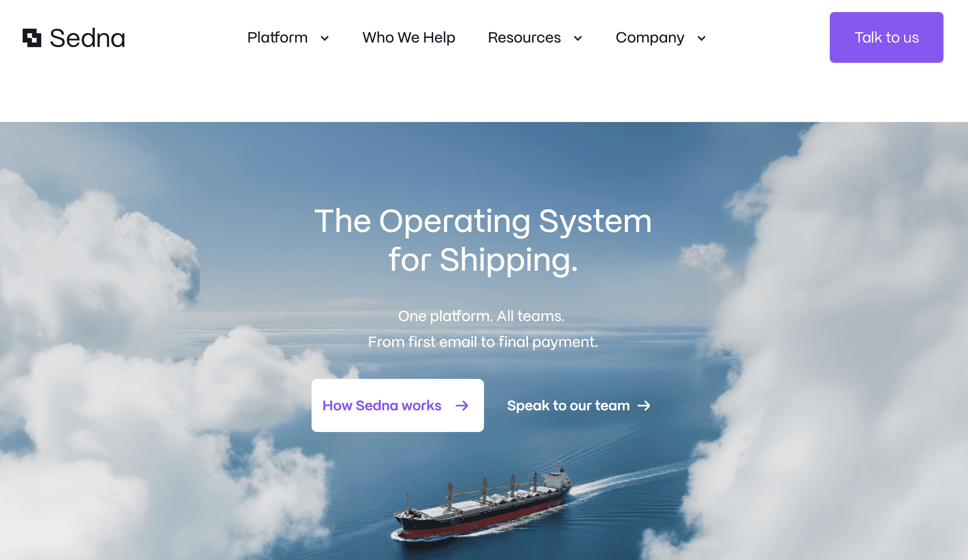Click the Sedna square logo icon

pos(32,38)
